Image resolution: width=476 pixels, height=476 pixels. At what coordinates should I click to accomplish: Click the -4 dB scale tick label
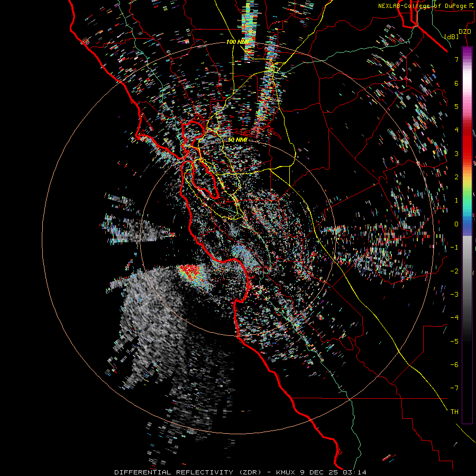pos(454,317)
